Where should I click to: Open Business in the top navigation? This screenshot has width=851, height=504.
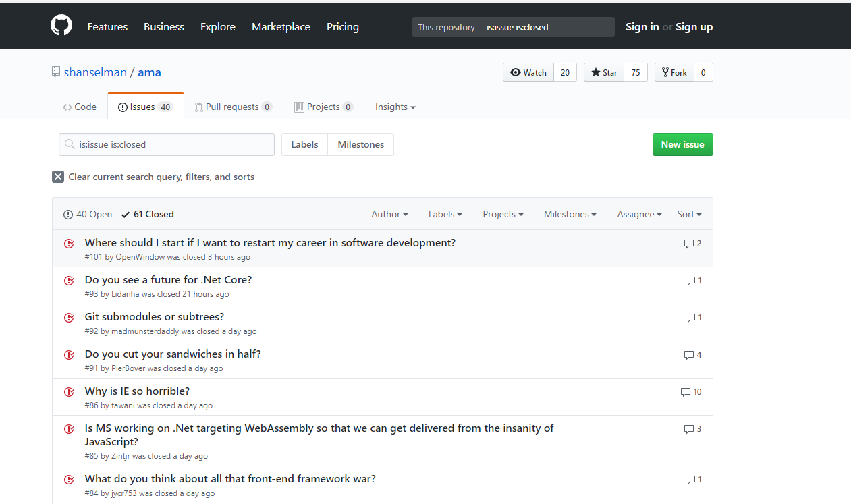click(x=164, y=27)
